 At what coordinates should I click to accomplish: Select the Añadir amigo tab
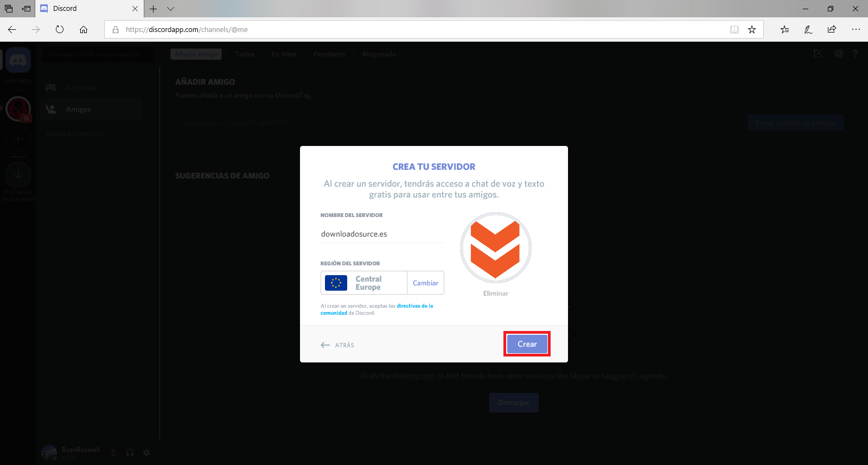(196, 54)
